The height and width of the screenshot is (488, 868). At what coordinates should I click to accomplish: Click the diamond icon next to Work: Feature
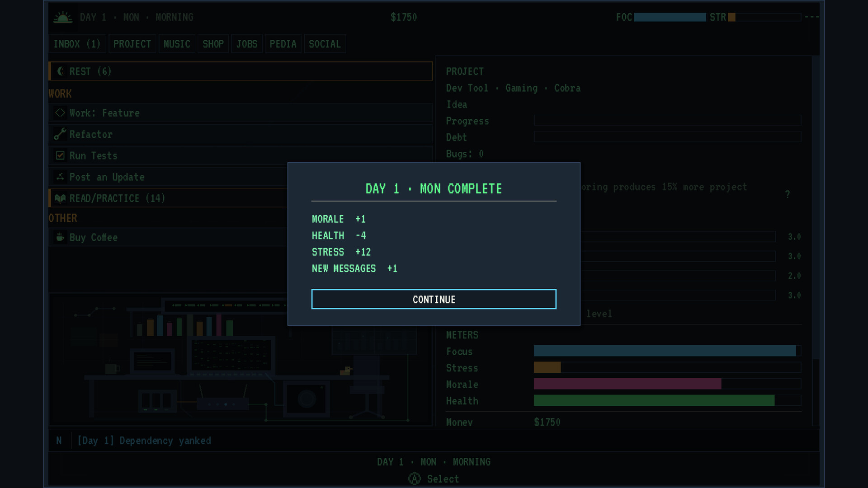coord(60,113)
